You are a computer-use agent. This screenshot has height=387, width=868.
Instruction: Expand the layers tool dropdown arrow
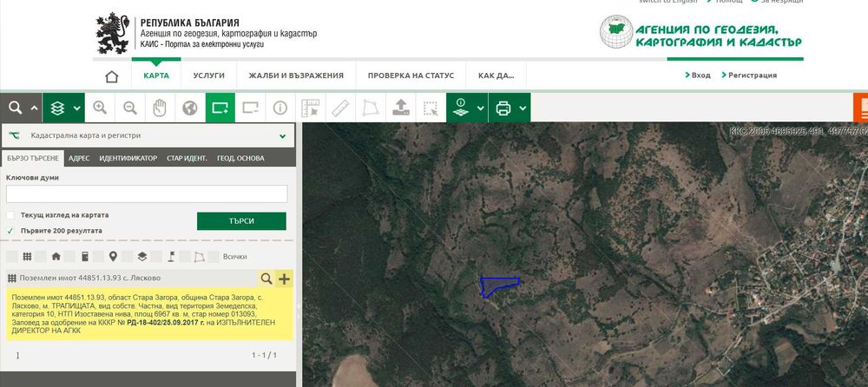pyautogui.click(x=77, y=108)
